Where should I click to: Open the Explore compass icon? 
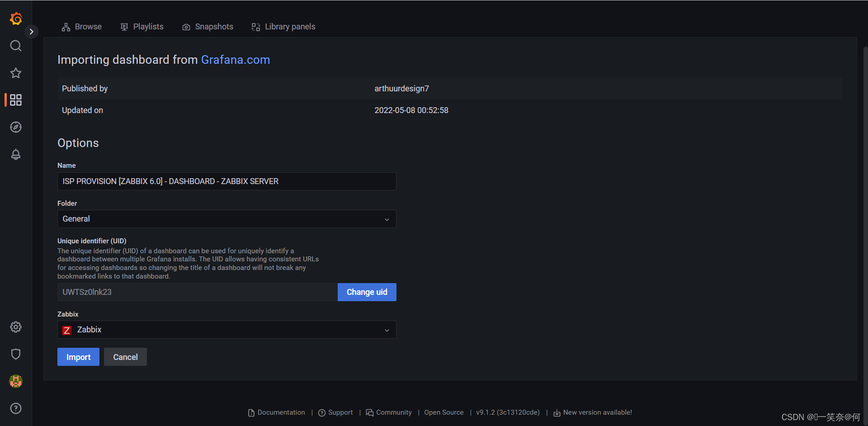coord(16,127)
